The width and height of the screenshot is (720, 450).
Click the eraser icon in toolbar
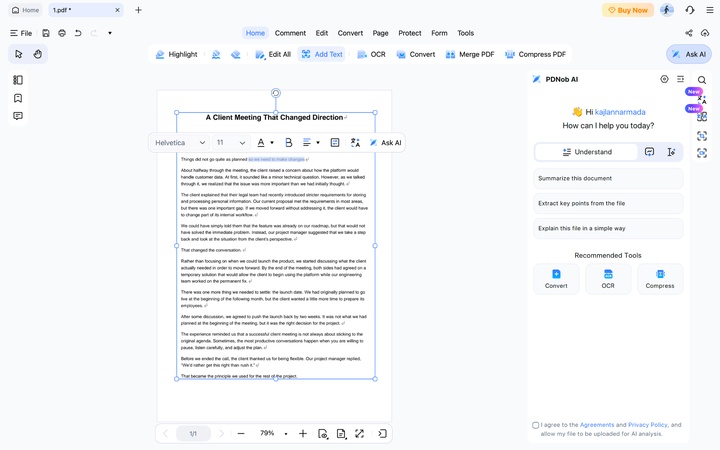[236, 54]
